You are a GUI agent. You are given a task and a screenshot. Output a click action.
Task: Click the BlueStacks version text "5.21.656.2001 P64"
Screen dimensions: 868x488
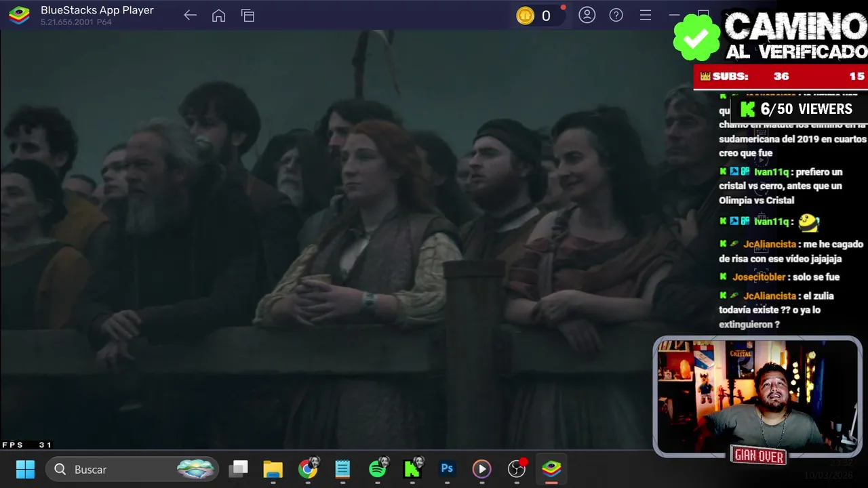click(76, 22)
